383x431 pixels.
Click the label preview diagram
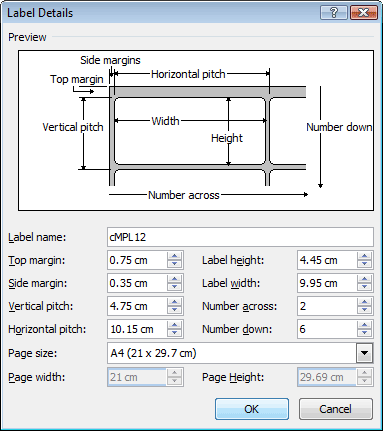coord(196,130)
